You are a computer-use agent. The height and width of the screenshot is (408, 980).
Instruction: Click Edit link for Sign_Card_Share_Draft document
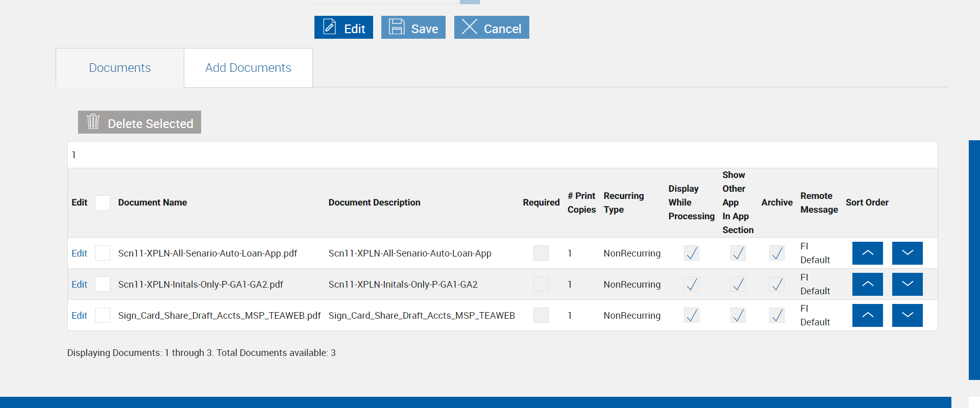pos(79,316)
